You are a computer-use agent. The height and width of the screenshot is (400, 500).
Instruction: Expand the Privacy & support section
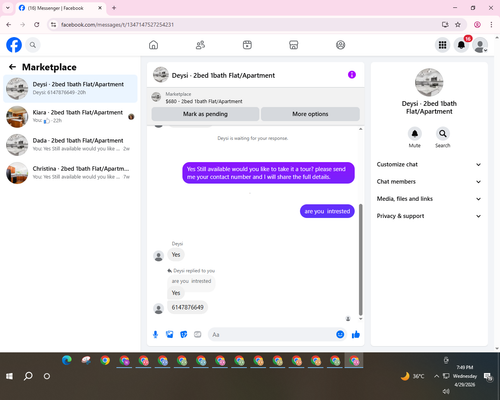point(429,216)
